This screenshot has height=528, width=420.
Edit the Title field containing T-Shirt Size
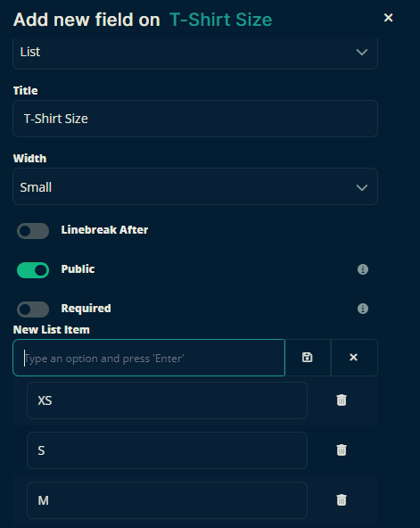195,119
